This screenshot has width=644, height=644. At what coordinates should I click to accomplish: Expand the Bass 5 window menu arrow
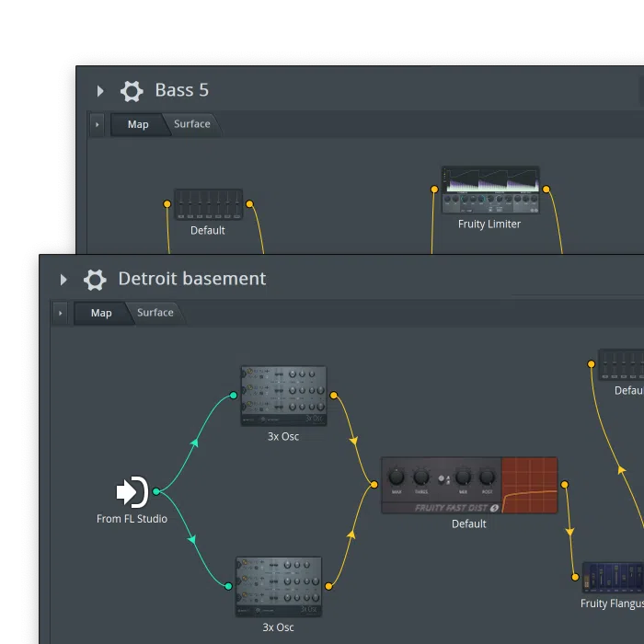pyautogui.click(x=99, y=91)
